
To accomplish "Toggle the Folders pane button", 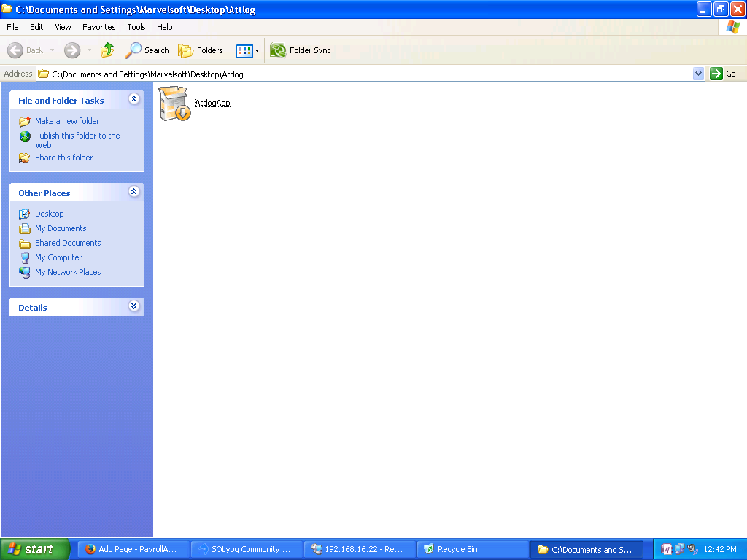I will tap(201, 50).
